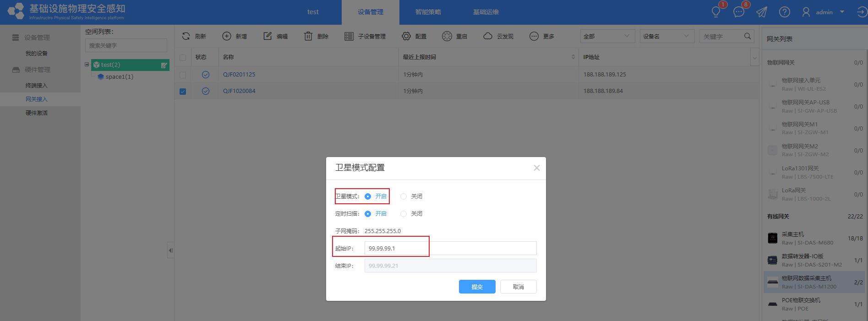Switch to the 智能策略 tab

click(428, 12)
